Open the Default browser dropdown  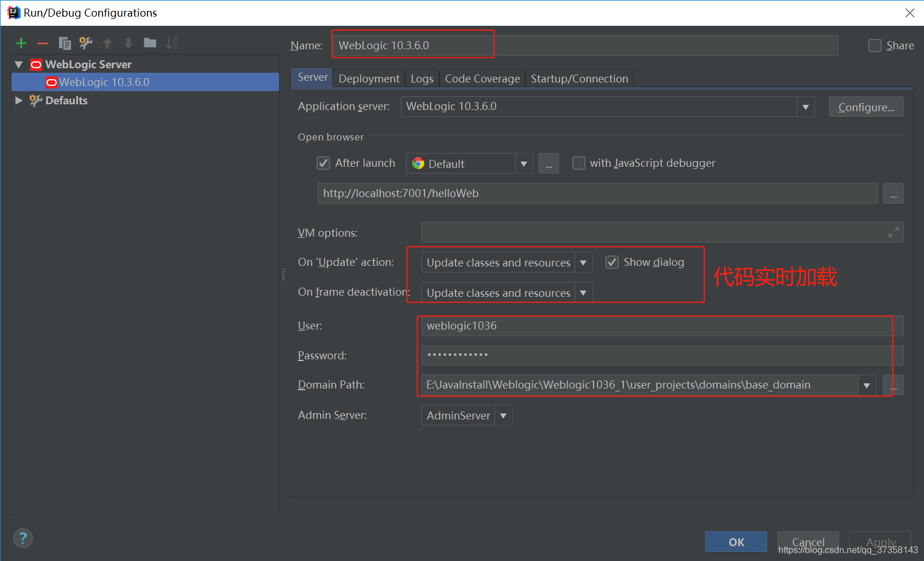tap(524, 164)
